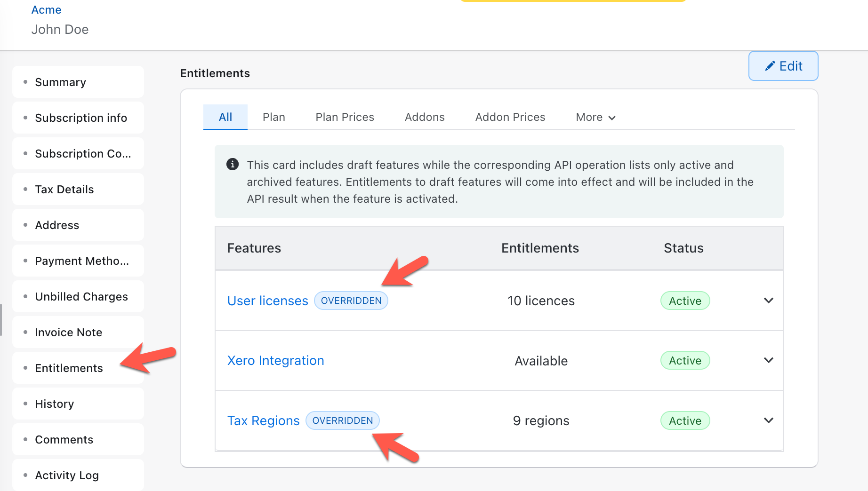Viewport: 868px width, 491px height.
Task: Select the All entitlements tab
Action: (x=225, y=117)
